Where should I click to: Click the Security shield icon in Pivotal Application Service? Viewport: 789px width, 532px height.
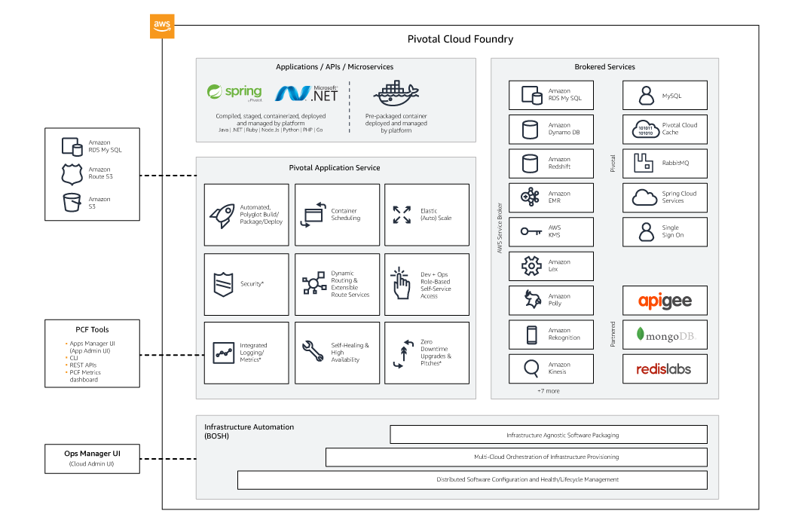(223, 284)
